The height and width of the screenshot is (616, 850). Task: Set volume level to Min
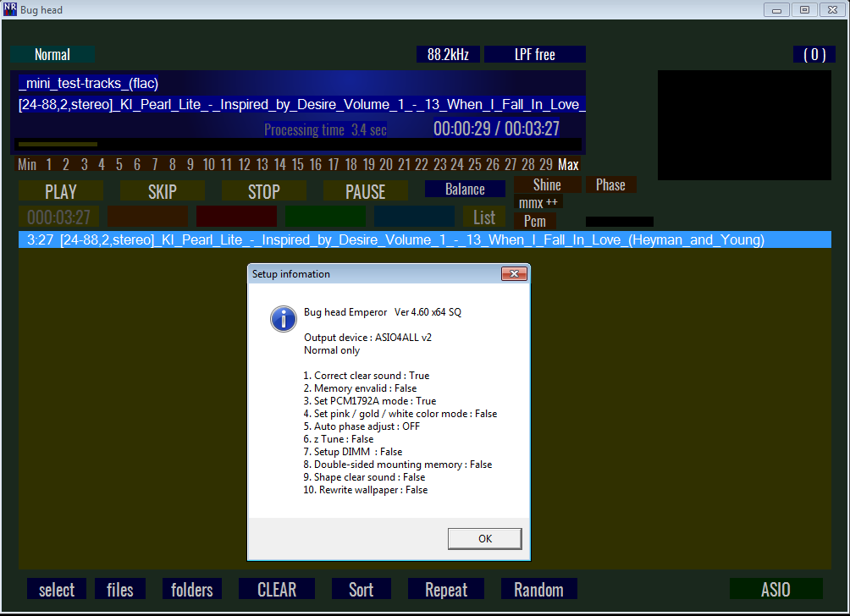coord(27,164)
